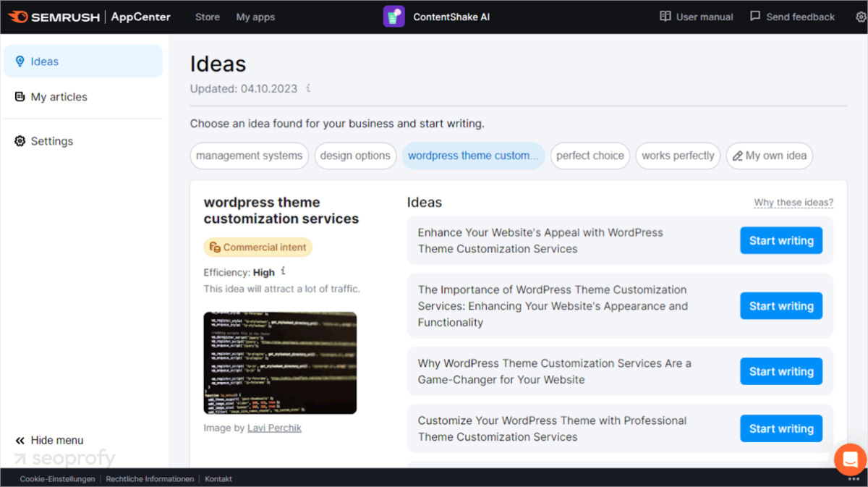Open the Store menu
Viewport: 868px width, 487px height.
pos(208,17)
